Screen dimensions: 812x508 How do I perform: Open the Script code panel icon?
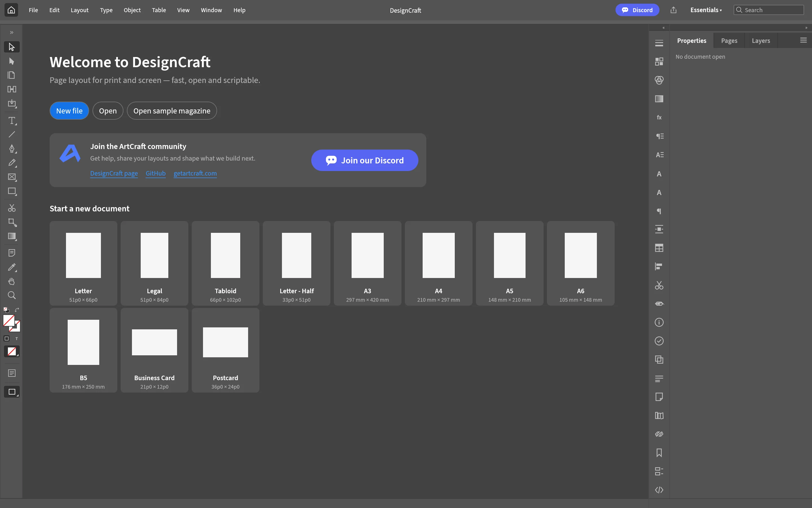click(x=659, y=490)
